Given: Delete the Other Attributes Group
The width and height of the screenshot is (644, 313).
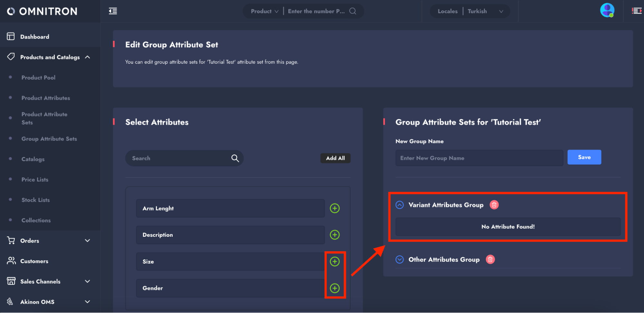Looking at the screenshot, I should coord(490,260).
